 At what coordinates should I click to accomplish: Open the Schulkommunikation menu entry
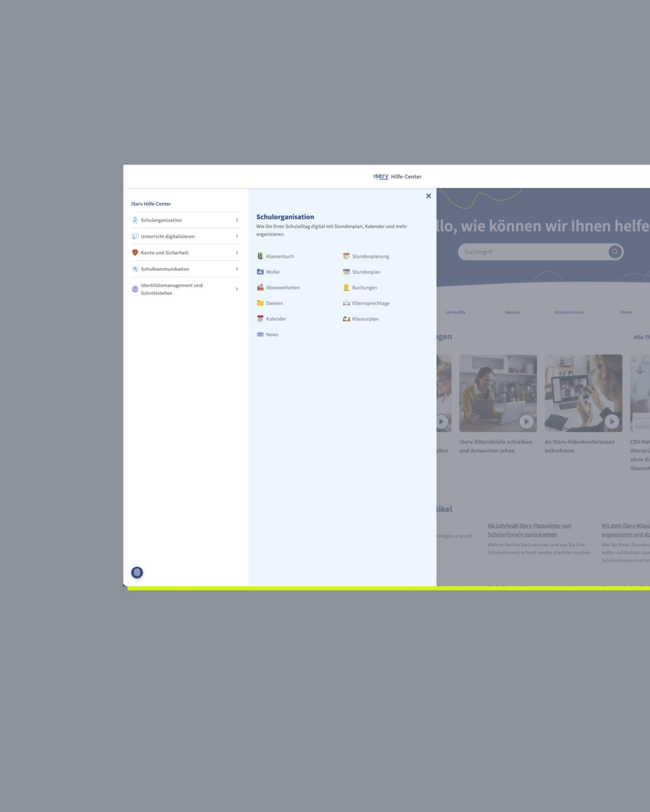(165, 269)
